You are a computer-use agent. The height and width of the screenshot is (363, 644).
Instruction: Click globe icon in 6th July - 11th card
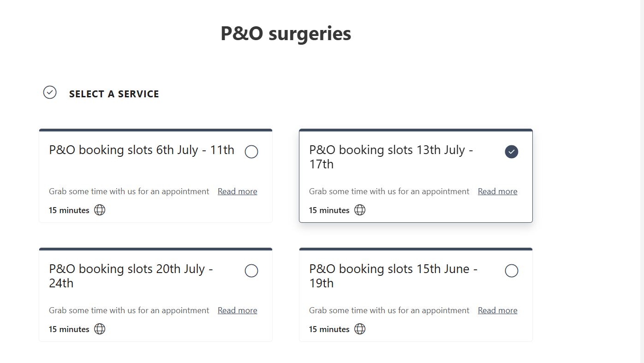[100, 210]
